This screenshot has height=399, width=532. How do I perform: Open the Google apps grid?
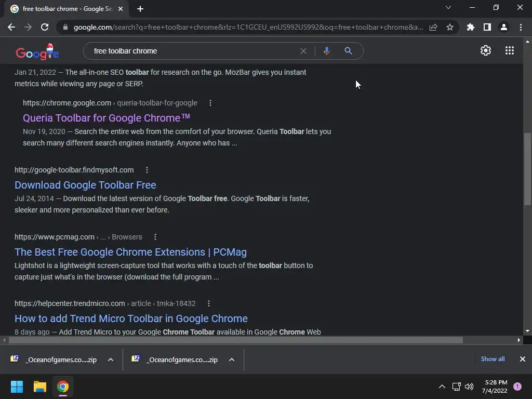point(510,50)
